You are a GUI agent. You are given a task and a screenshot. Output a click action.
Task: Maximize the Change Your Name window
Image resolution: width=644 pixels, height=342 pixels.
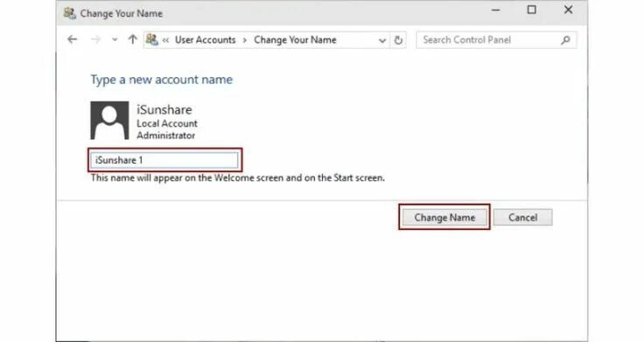pyautogui.click(x=532, y=10)
